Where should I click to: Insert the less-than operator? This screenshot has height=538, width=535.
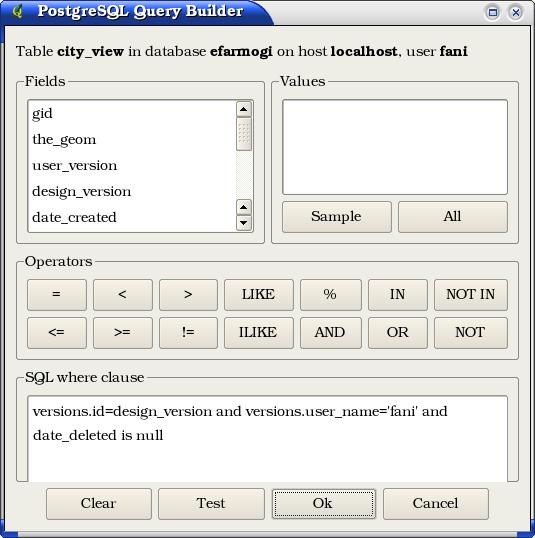pyautogui.click(x=123, y=295)
